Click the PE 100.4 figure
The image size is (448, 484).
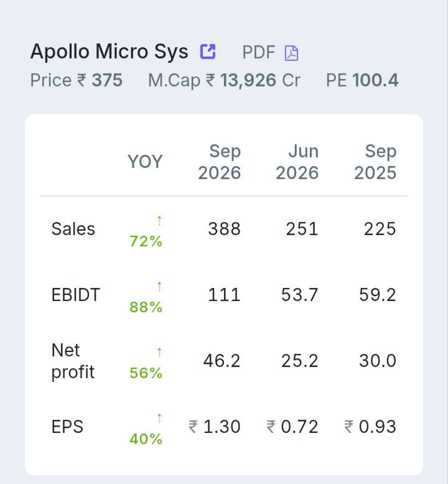click(362, 81)
